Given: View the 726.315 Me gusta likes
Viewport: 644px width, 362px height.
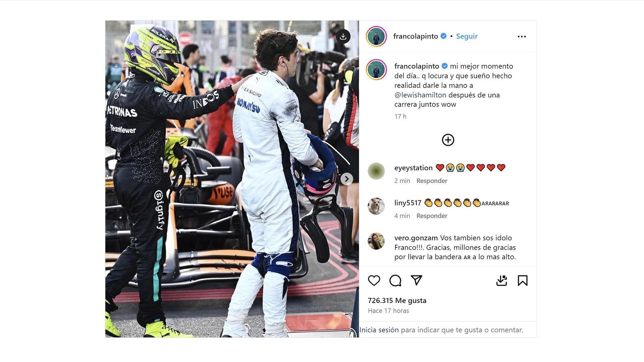Looking at the screenshot, I should point(397,301).
